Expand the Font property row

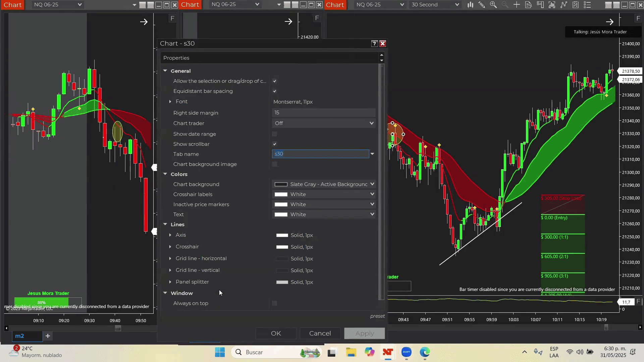coord(170,102)
